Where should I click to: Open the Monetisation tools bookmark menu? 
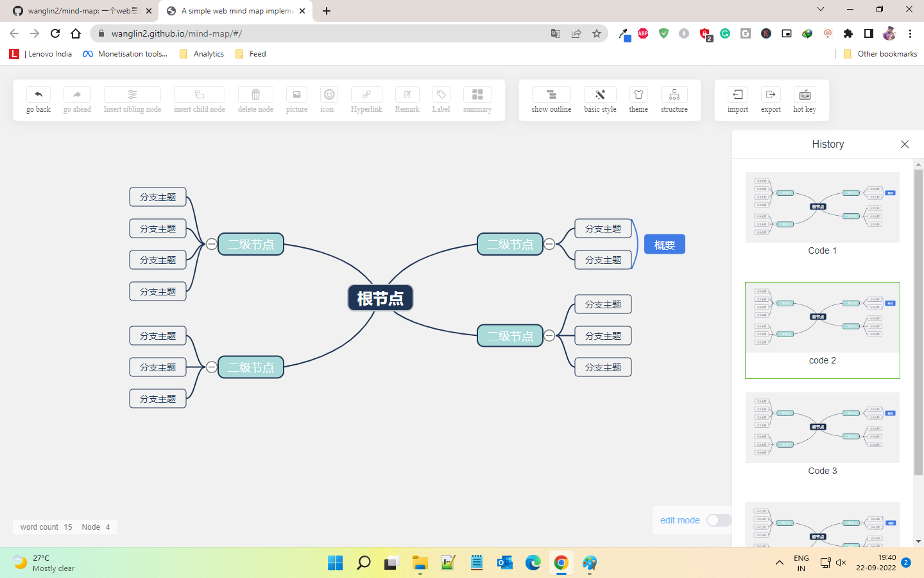[x=125, y=54]
